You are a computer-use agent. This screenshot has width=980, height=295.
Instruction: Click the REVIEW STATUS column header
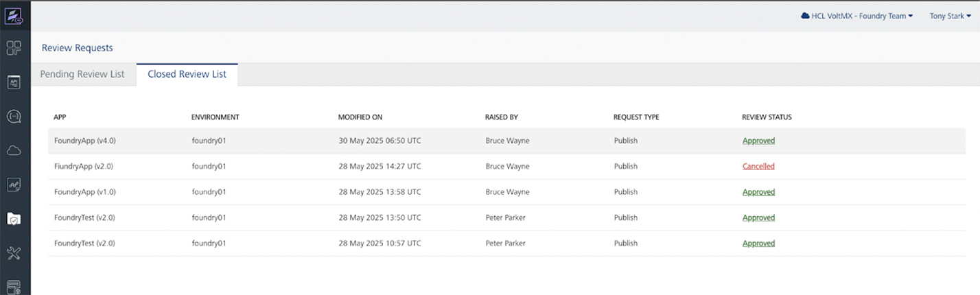click(767, 117)
